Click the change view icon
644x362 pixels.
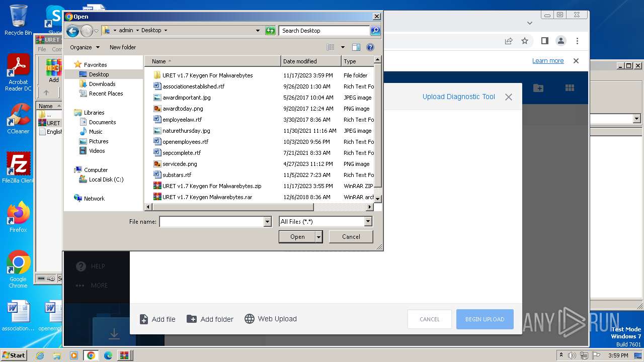click(x=331, y=47)
